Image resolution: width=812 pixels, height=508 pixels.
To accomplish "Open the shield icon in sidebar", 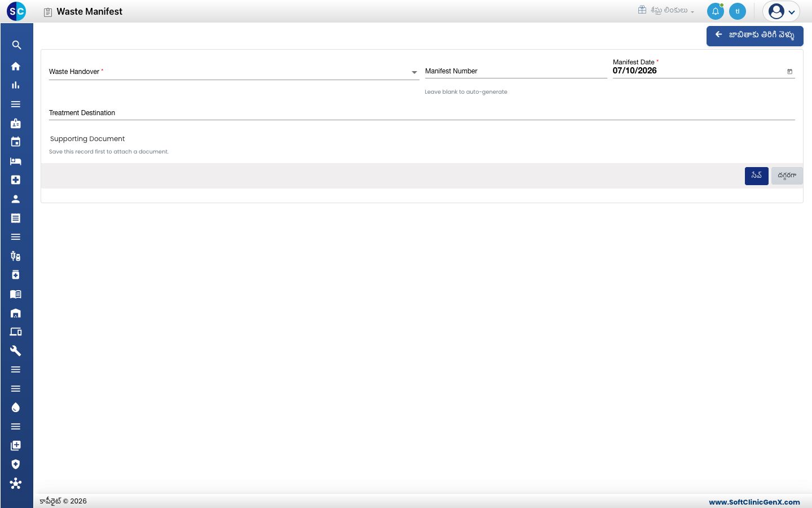I will pyautogui.click(x=16, y=465).
